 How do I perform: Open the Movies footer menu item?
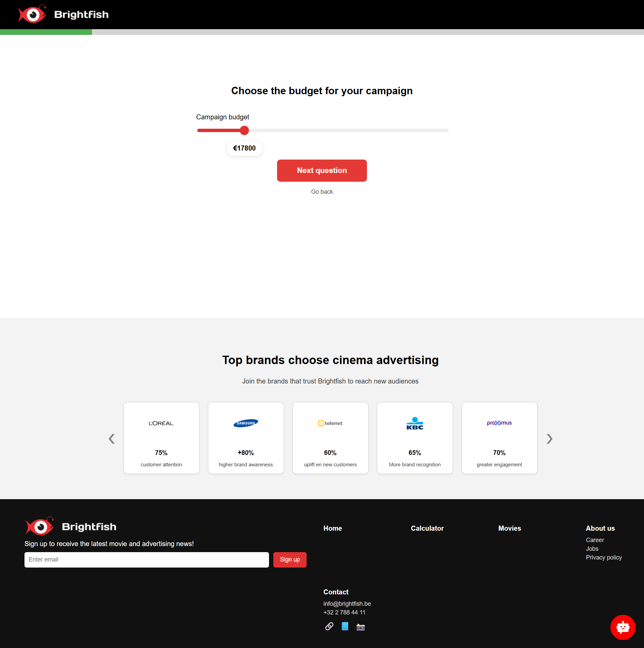coord(509,528)
